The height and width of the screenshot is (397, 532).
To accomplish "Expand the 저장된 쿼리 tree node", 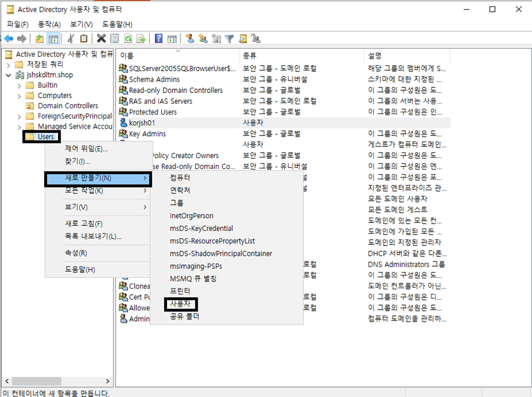I will coord(9,65).
